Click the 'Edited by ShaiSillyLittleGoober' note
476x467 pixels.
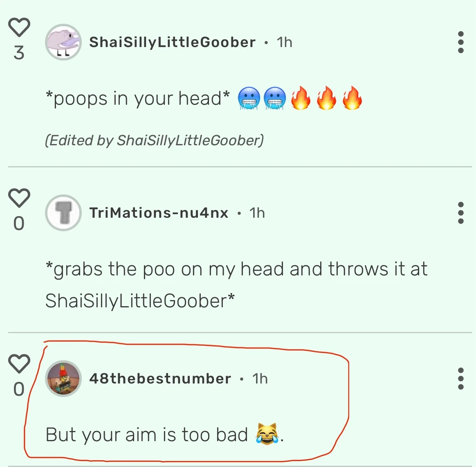coord(154,140)
